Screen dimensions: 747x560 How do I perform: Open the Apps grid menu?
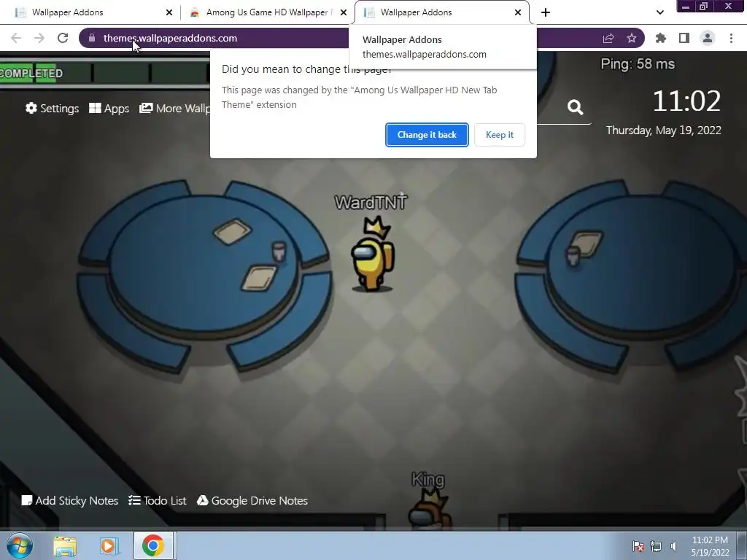(109, 108)
